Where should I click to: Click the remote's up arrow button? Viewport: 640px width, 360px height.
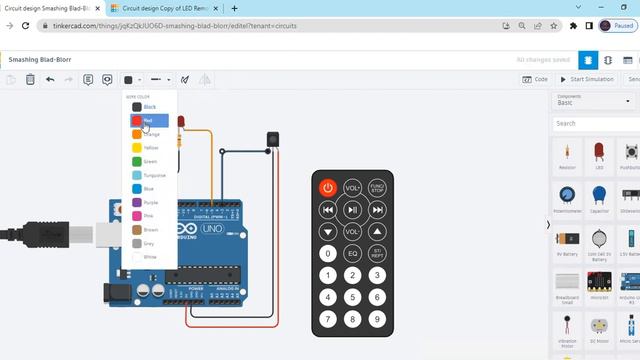377,231
